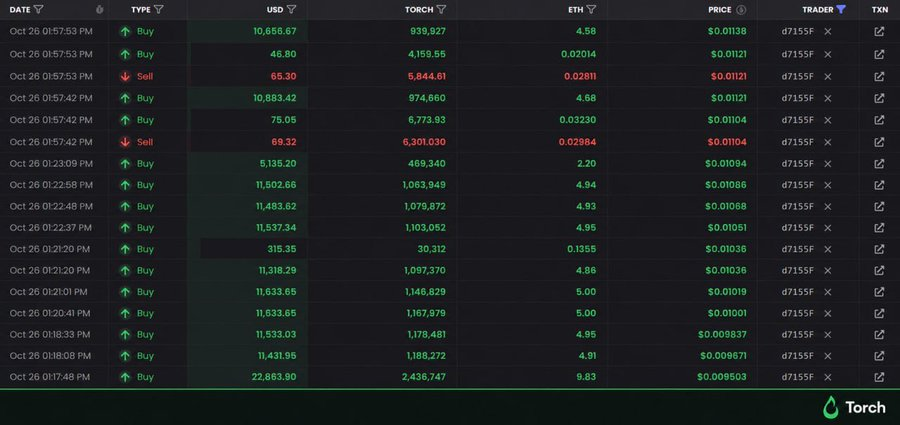Viewport: 900px width, 425px height.
Task: Remove trader filter X on the 65.30 sell row
Action: click(828, 76)
